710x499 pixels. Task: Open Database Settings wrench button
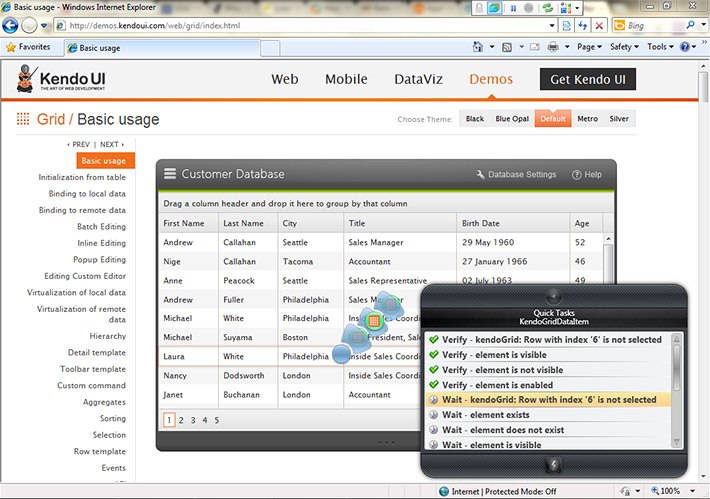click(x=516, y=174)
